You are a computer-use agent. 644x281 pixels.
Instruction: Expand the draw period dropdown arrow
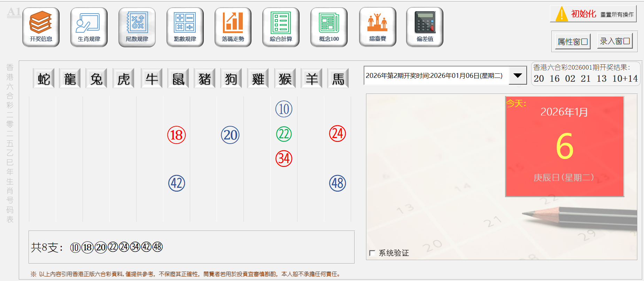tap(518, 75)
